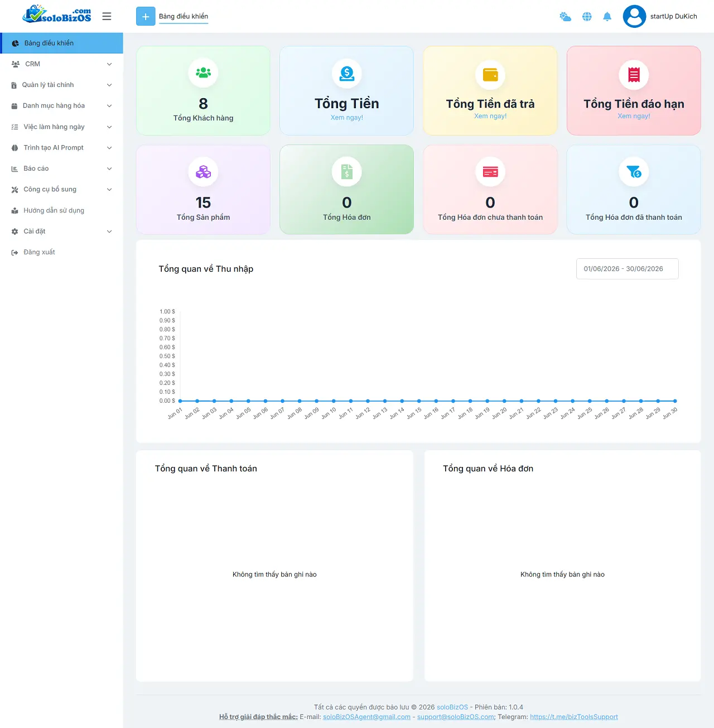Expand the Danh mục hàng hóa chevron
The width and height of the screenshot is (714, 728).
coord(109,106)
